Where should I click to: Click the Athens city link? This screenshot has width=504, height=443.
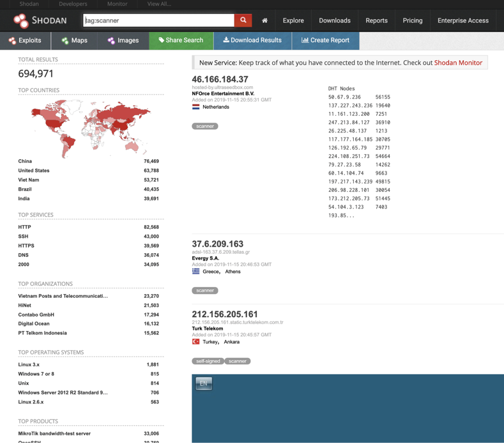(x=233, y=272)
